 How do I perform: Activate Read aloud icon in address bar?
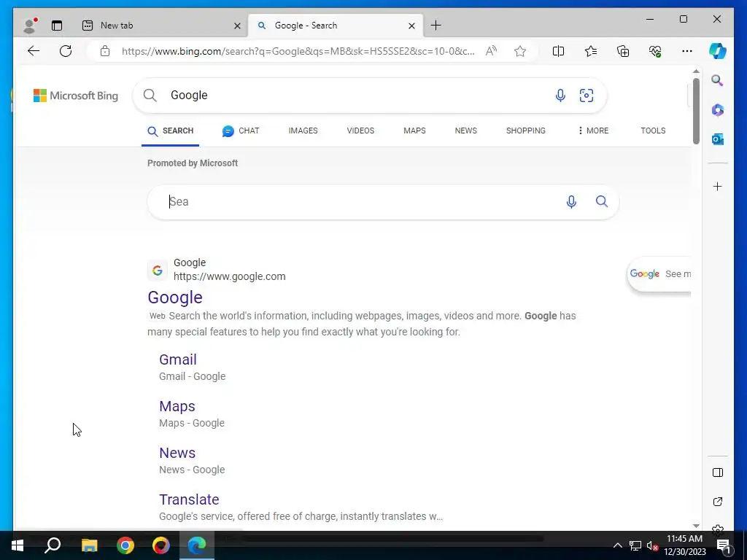tap(491, 51)
